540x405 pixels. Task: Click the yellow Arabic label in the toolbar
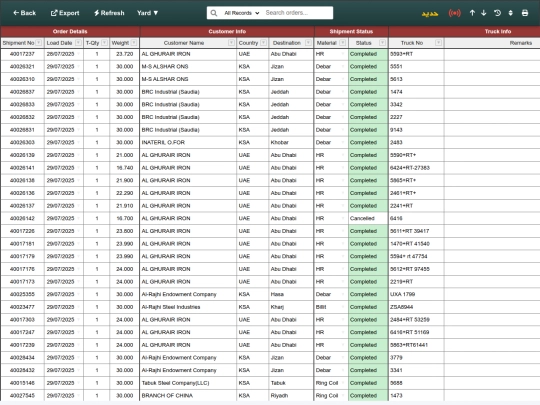coord(430,13)
